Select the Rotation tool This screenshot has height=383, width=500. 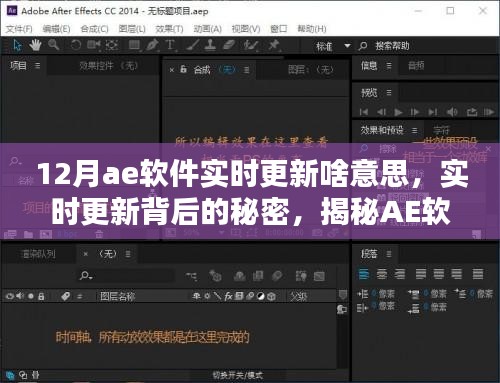point(76,45)
